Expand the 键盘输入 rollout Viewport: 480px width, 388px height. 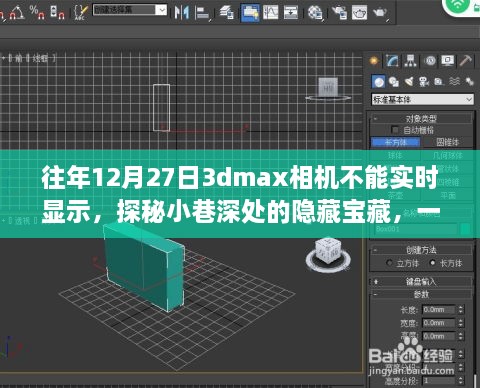point(421,282)
